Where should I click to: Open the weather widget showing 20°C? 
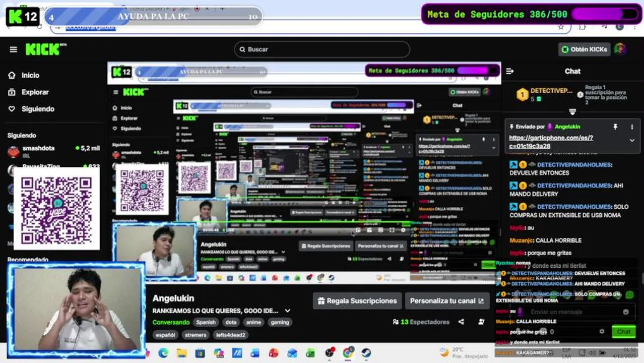[464, 352]
